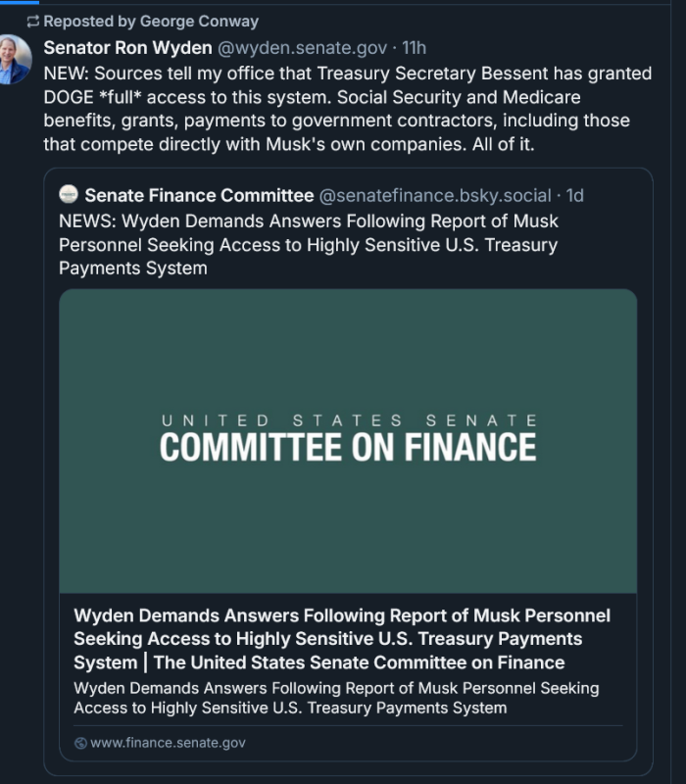Click the bold link card headline
686x784 pixels.
click(x=342, y=639)
